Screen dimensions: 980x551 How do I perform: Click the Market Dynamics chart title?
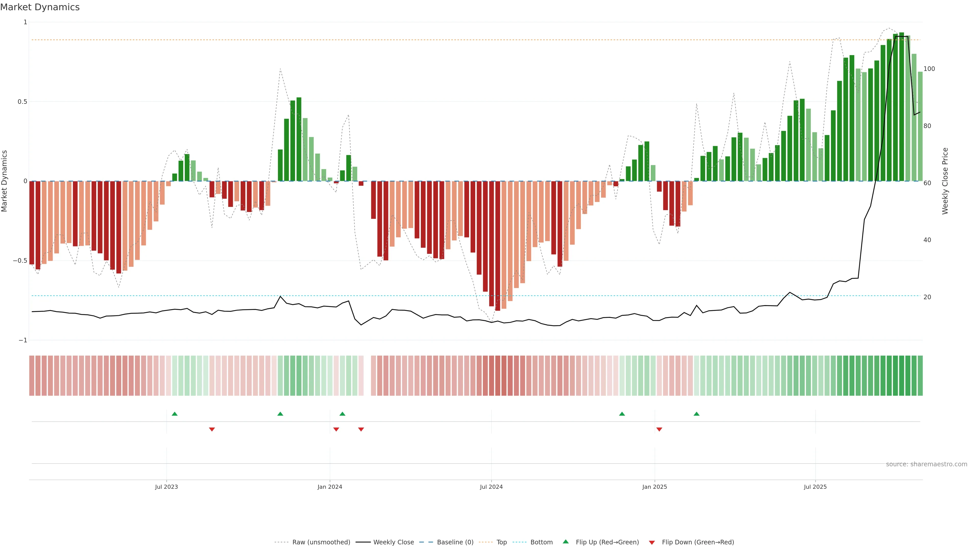tap(40, 7)
